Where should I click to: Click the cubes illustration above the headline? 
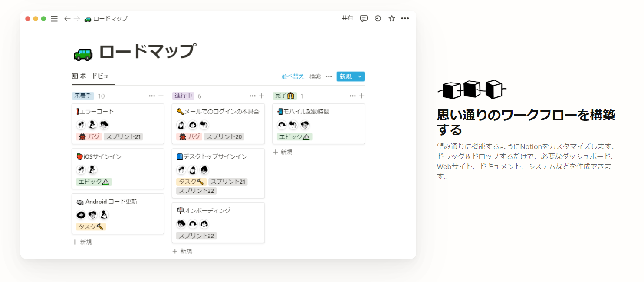472,90
